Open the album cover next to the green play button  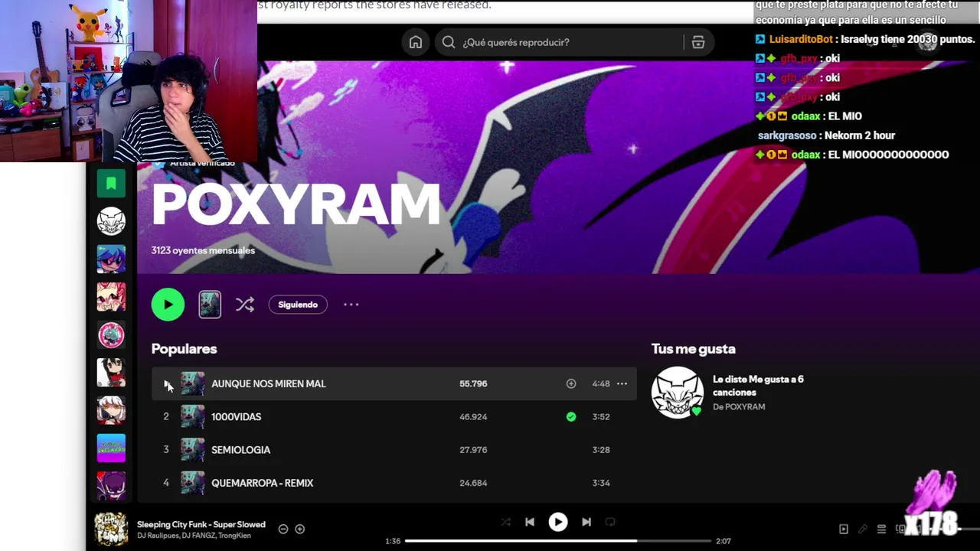coord(210,305)
